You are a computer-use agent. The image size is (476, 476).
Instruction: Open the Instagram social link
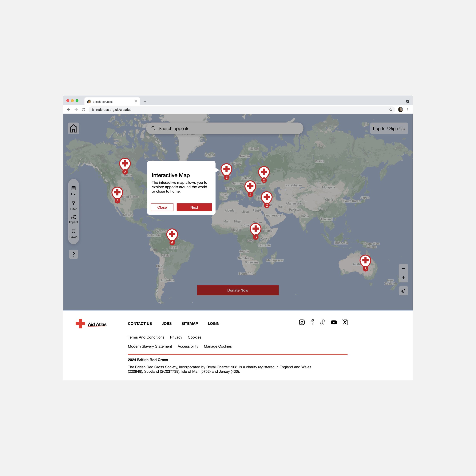[302, 322]
